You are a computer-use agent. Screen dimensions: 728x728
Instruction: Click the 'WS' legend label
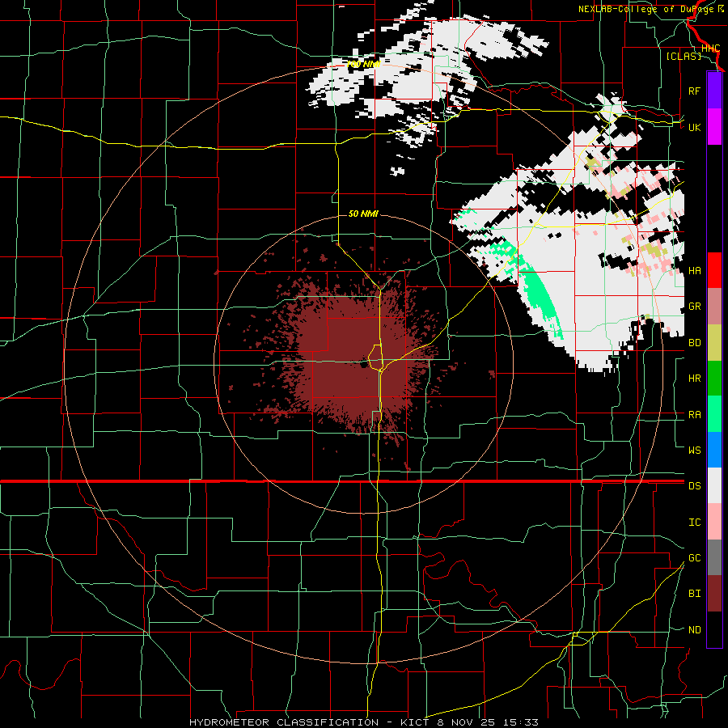(x=694, y=451)
